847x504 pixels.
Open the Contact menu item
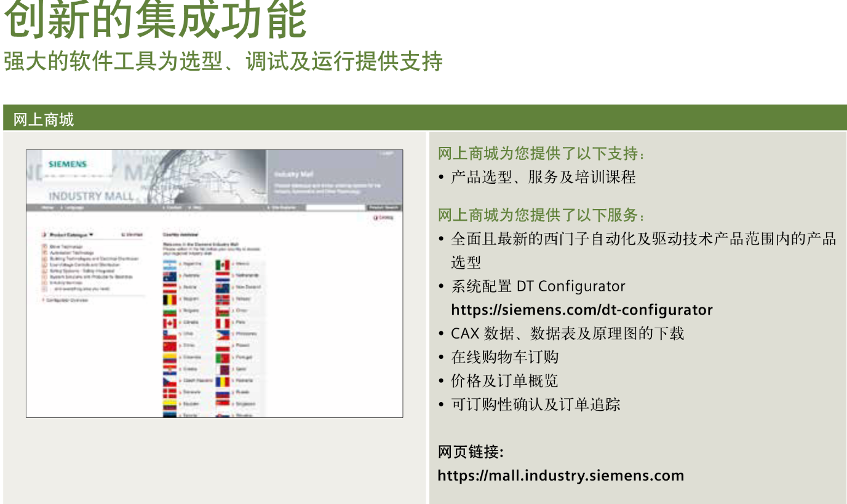(173, 208)
